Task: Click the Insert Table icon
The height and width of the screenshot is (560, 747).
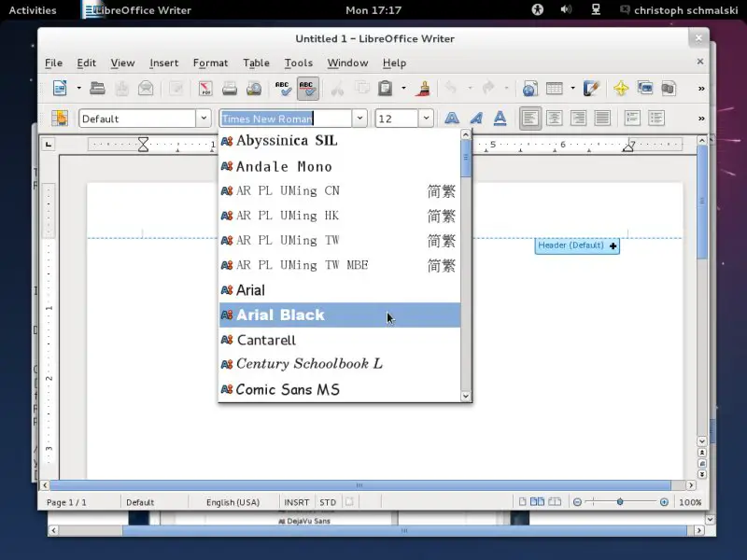Action: pos(554,88)
